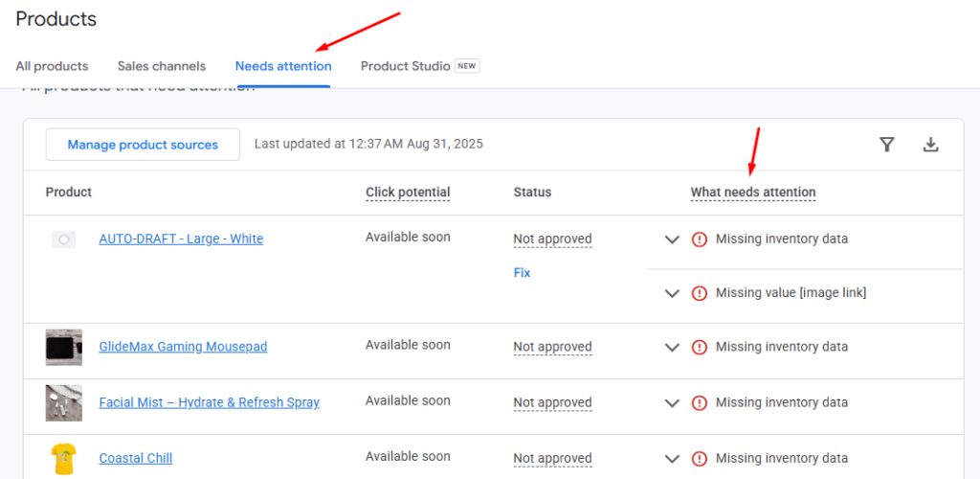Click the Fix link for AUTO-DRAFT
This screenshot has height=479, width=980.
tap(522, 273)
